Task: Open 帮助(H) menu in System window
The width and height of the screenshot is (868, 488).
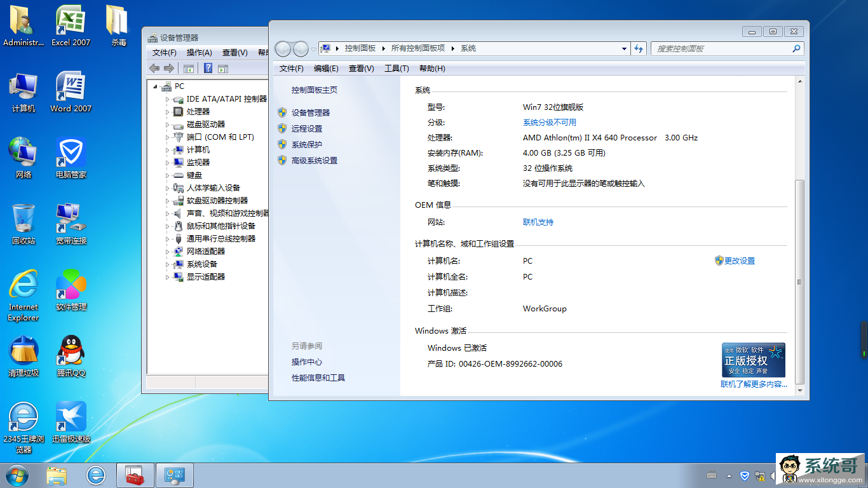Action: (x=432, y=69)
